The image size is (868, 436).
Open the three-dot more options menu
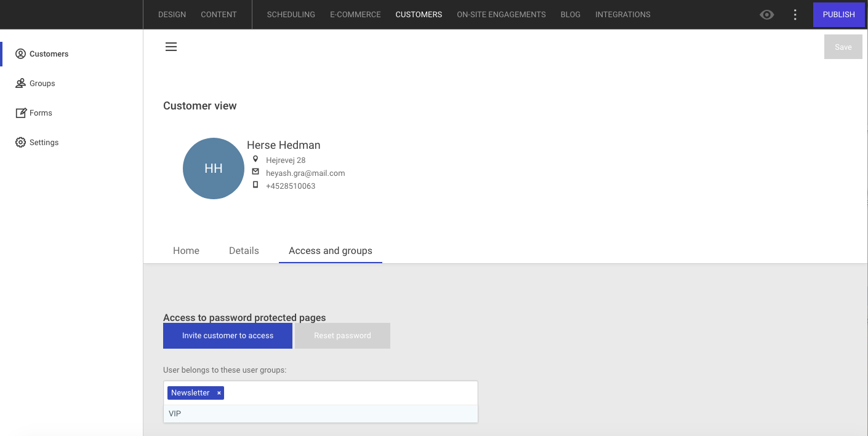tap(795, 15)
